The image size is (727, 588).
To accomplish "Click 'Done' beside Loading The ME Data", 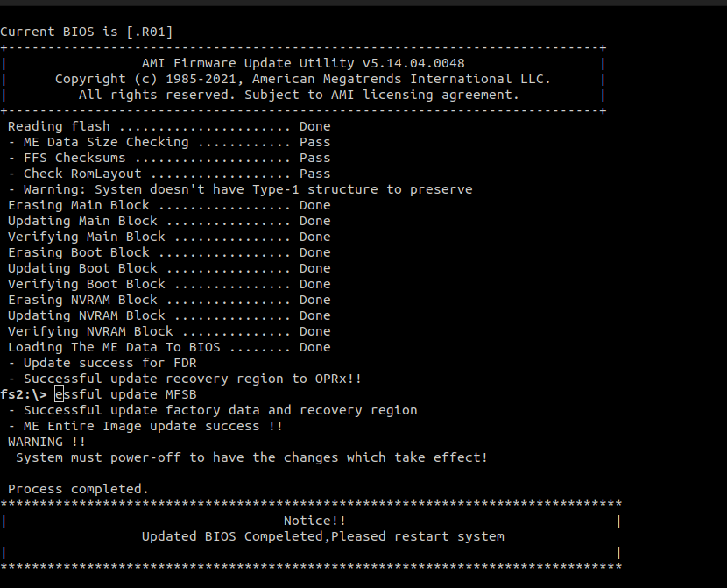I will point(314,347).
